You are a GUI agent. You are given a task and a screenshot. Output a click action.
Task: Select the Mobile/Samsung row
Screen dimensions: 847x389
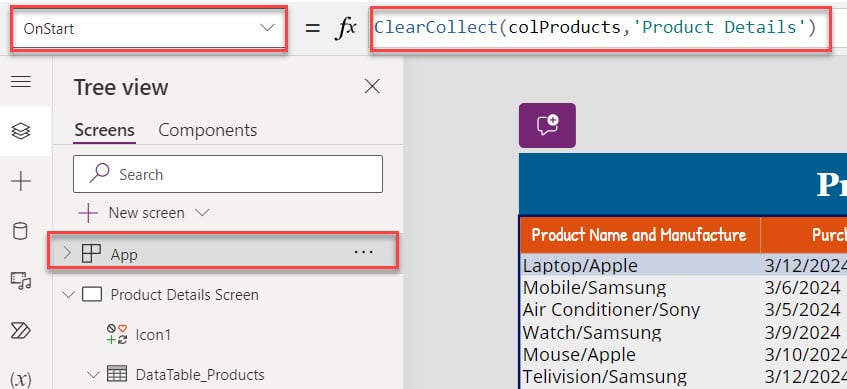pos(594,287)
